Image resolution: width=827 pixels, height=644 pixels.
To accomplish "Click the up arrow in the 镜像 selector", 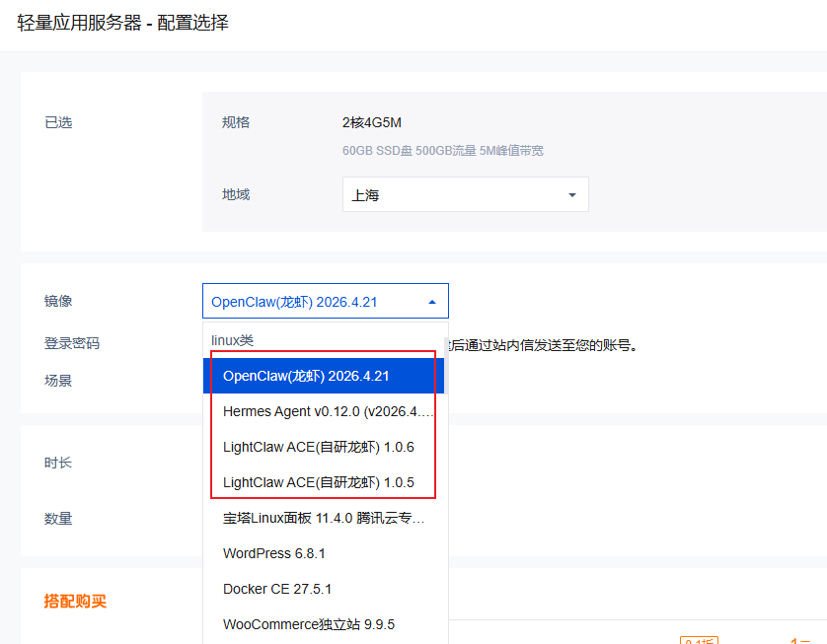I will [x=432, y=302].
